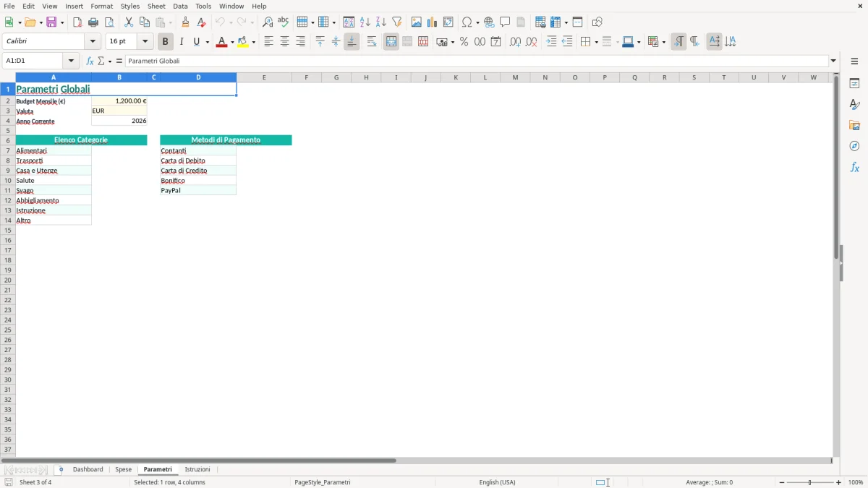Insert a hyperlink
868x488 pixels.
coord(489,22)
